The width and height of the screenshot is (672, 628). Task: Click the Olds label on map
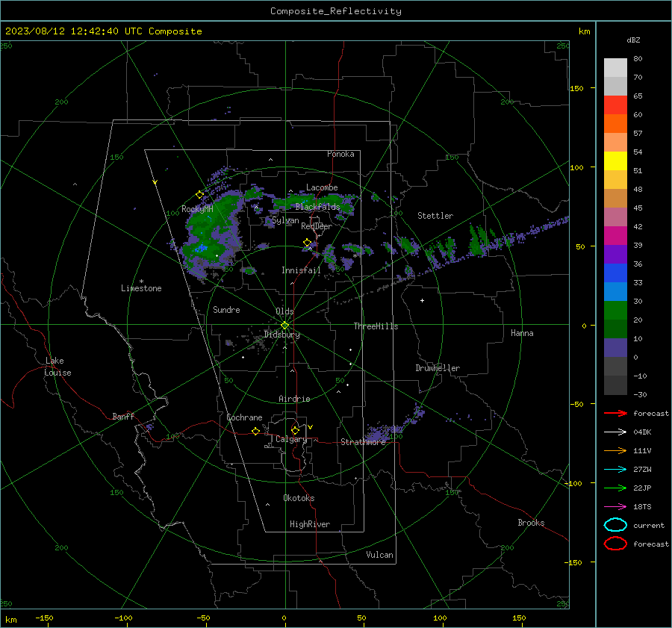click(284, 311)
